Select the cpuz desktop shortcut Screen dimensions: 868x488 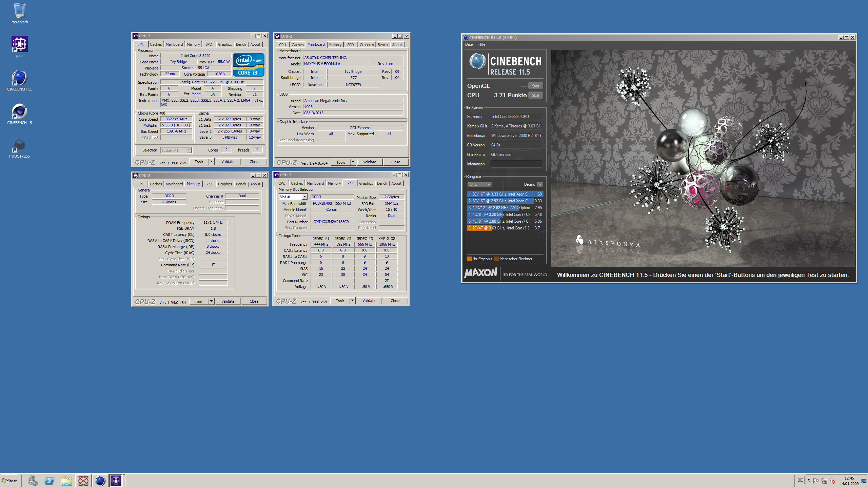[x=19, y=47]
